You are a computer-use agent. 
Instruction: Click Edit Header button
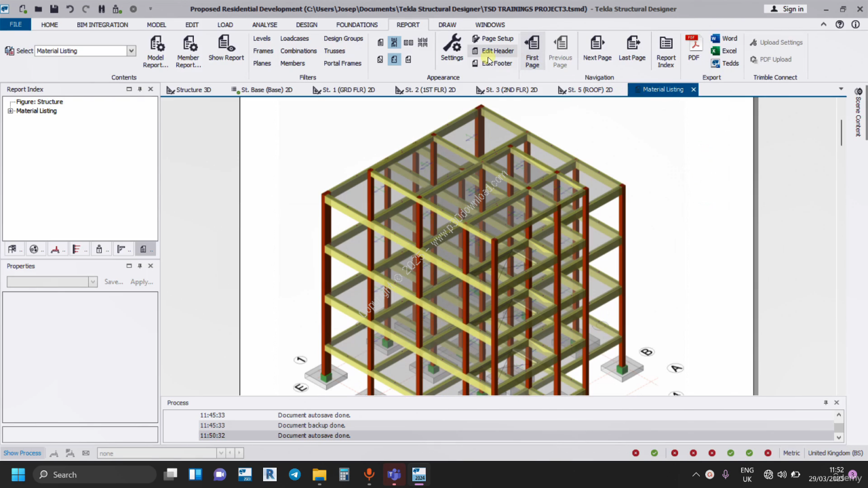(x=493, y=51)
